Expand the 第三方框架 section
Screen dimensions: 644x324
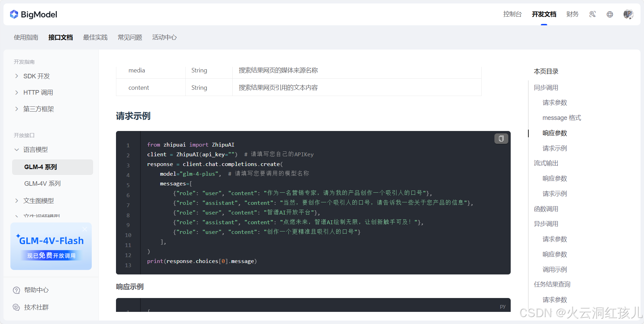pyautogui.click(x=16, y=109)
